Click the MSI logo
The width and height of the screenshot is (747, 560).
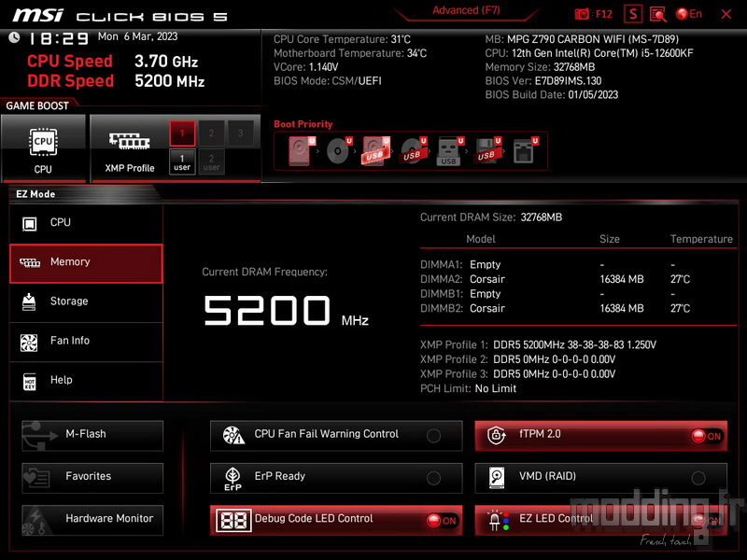pos(37,16)
